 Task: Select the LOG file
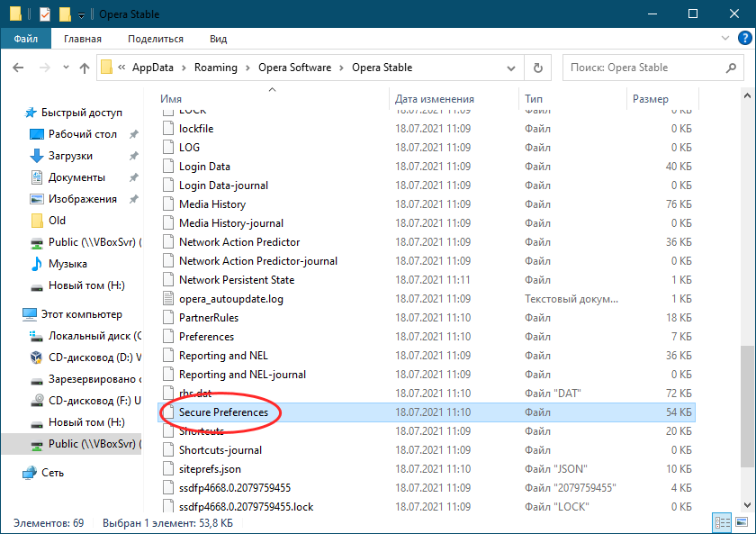click(x=189, y=148)
